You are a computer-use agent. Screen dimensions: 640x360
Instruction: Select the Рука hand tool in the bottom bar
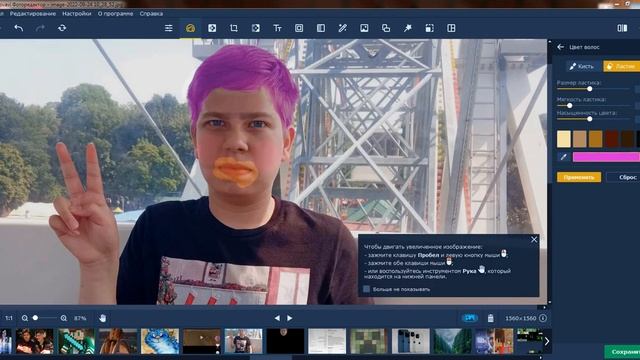click(x=102, y=318)
